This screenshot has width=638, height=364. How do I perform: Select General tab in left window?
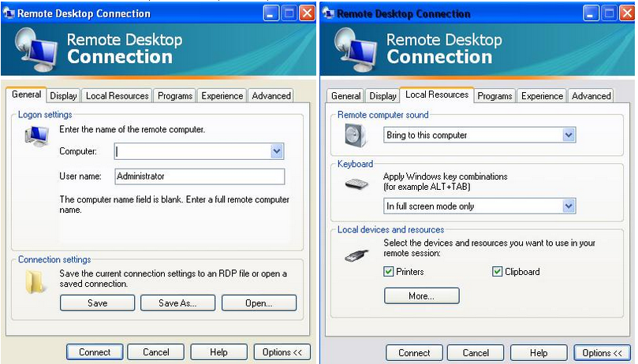point(27,95)
